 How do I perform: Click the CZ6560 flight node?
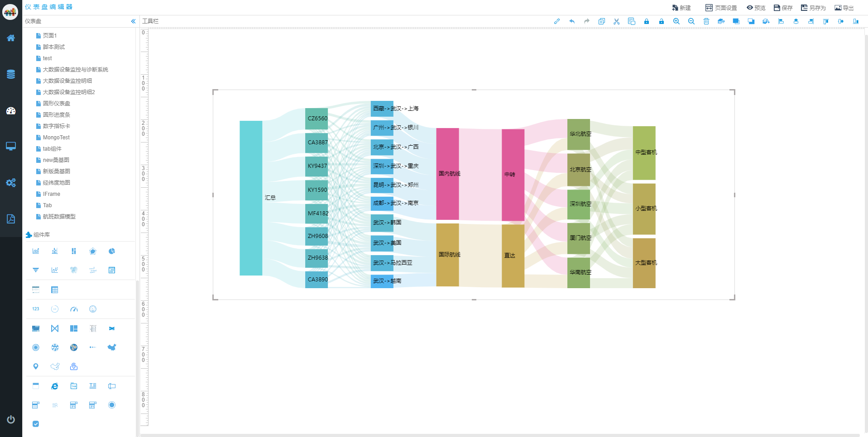(317, 119)
